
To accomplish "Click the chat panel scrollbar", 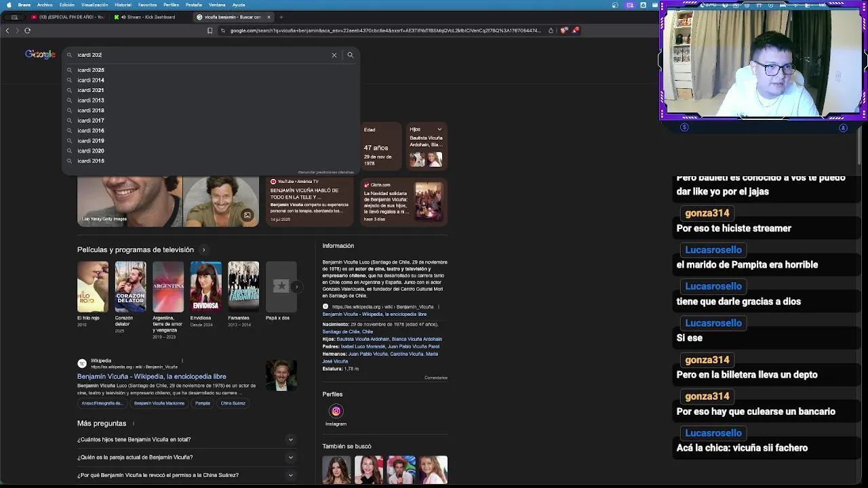I will pyautogui.click(x=859, y=146).
